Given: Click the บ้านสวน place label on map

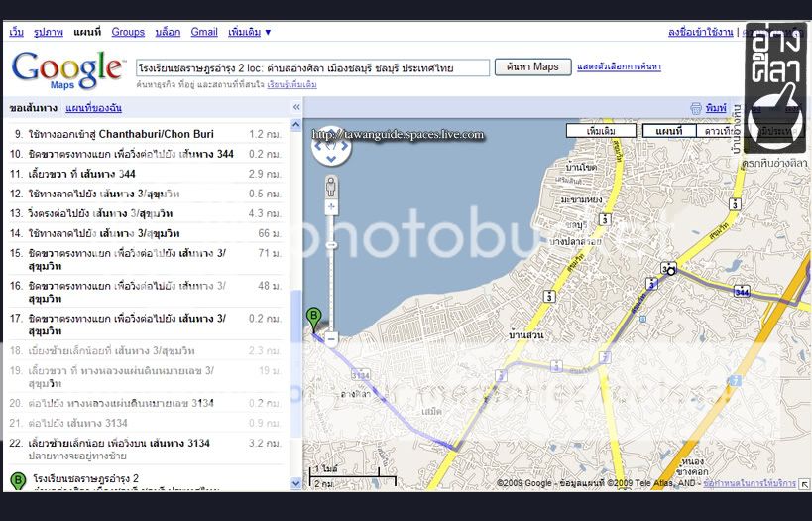Looking at the screenshot, I should 526,335.
